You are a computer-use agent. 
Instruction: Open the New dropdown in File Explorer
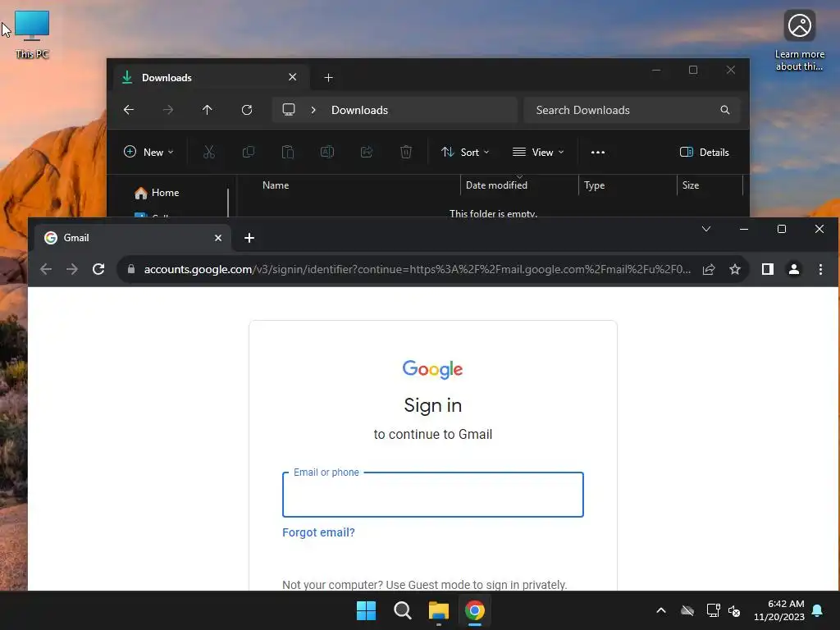tap(148, 152)
